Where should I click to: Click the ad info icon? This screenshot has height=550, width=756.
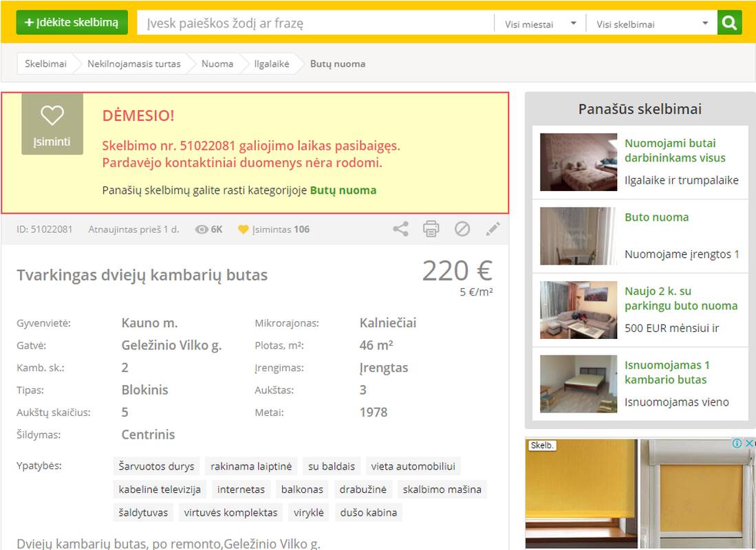737,443
